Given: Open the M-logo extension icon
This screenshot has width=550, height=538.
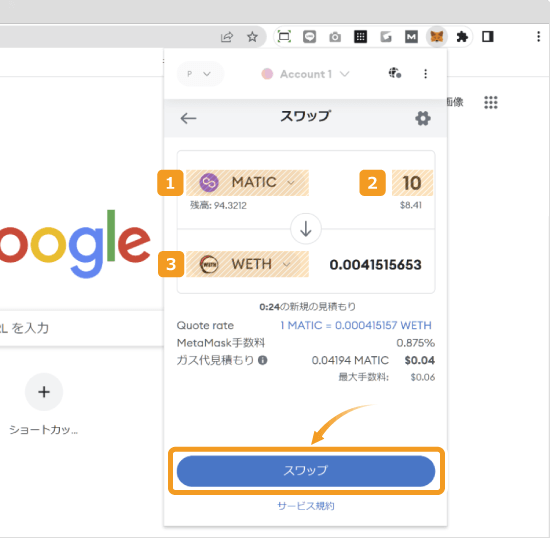Looking at the screenshot, I should click(411, 36).
